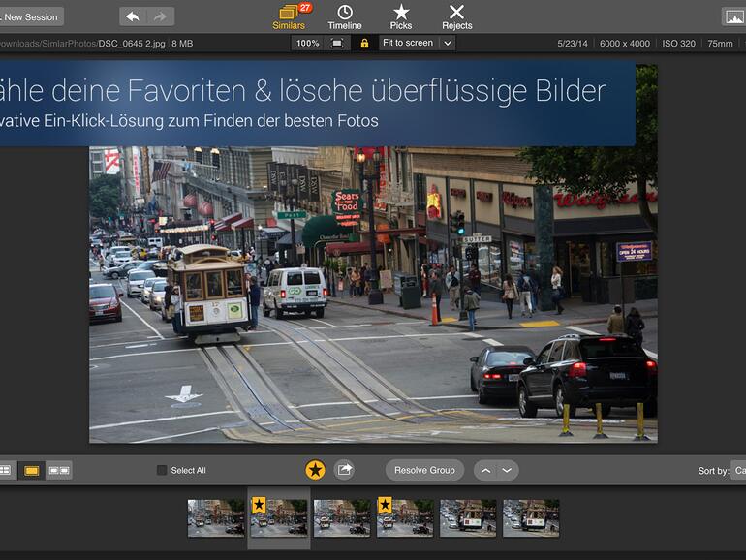Click the export share arrow icon

pyautogui.click(x=344, y=470)
